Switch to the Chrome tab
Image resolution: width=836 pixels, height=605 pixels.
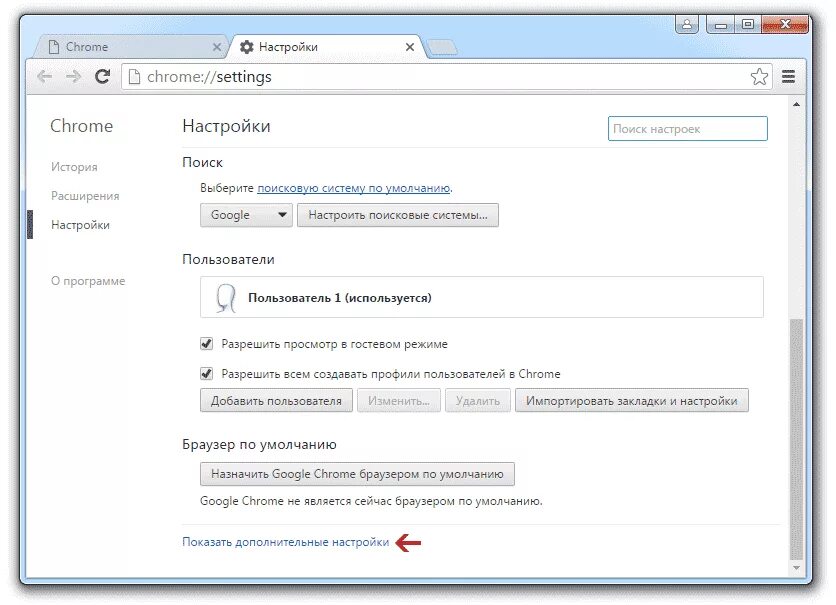pos(131,47)
